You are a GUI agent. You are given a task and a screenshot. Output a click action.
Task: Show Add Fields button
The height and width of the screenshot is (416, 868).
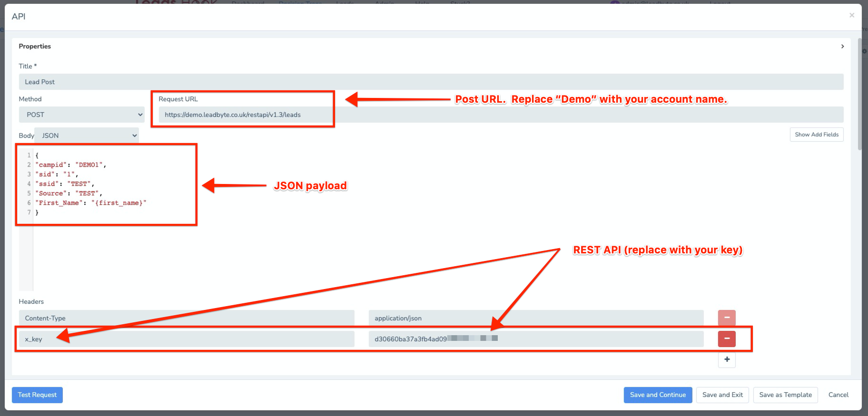817,135
